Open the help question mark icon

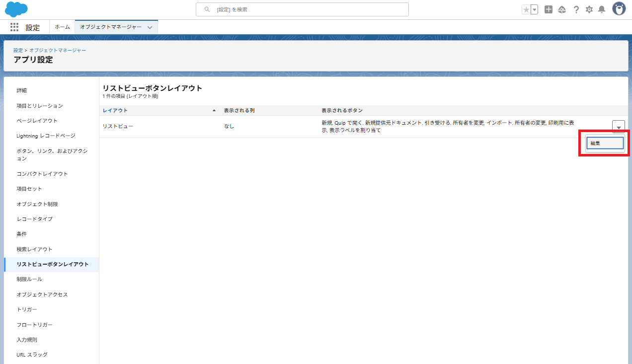coord(576,9)
